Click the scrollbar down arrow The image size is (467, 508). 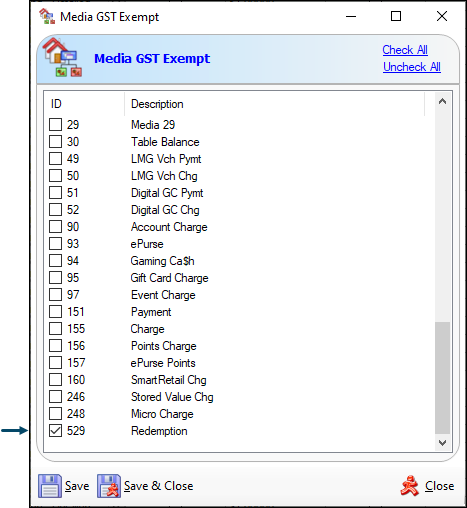click(x=442, y=443)
